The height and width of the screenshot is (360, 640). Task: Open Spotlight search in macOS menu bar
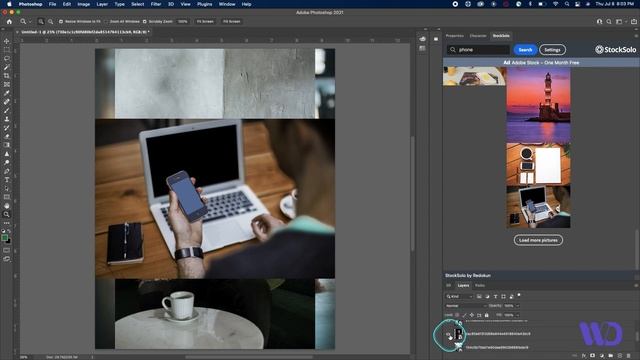567,4
